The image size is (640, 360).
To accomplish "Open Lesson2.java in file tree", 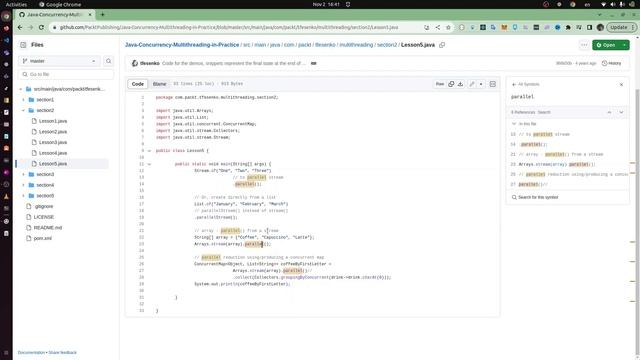I will (53, 132).
